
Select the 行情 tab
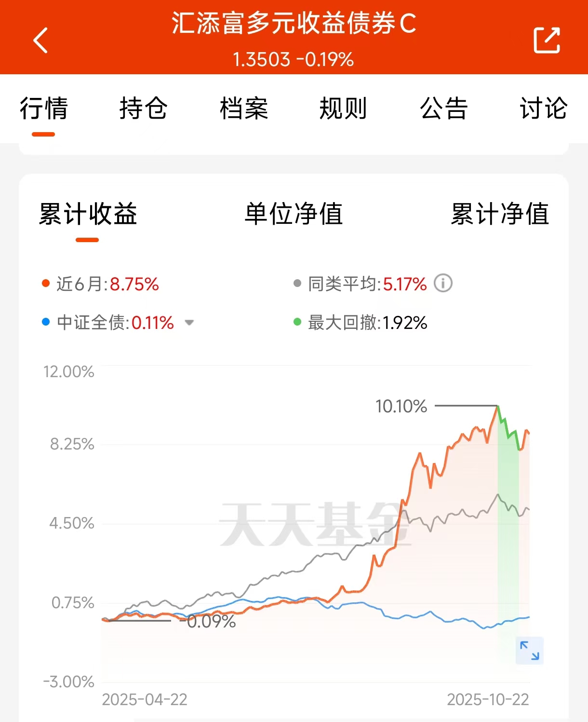coord(43,108)
